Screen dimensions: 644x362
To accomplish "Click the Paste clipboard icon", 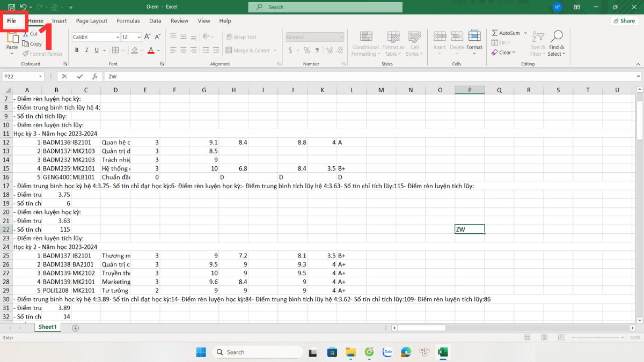I will click(x=12, y=36).
